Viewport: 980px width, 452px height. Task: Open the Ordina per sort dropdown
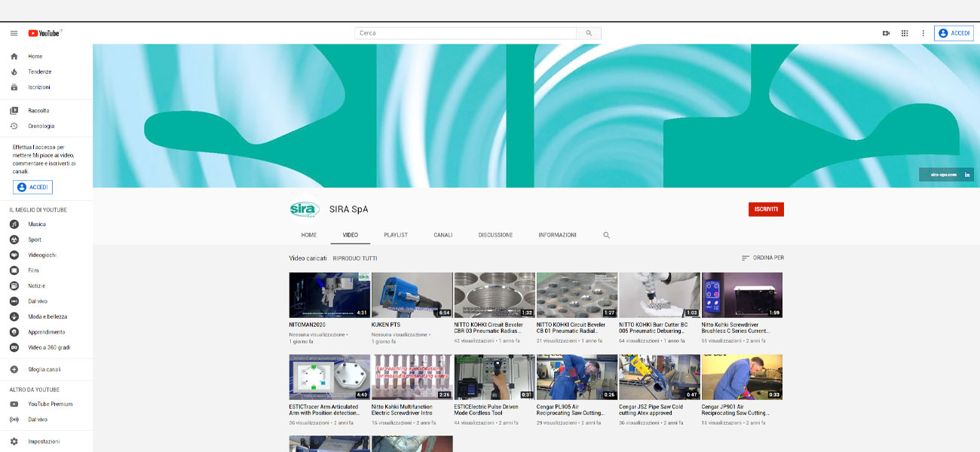tap(763, 258)
